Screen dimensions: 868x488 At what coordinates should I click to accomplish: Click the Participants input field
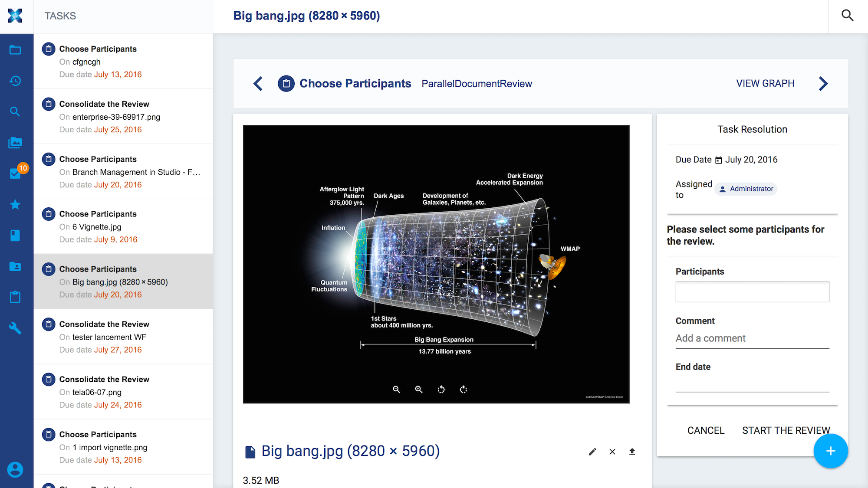(752, 292)
